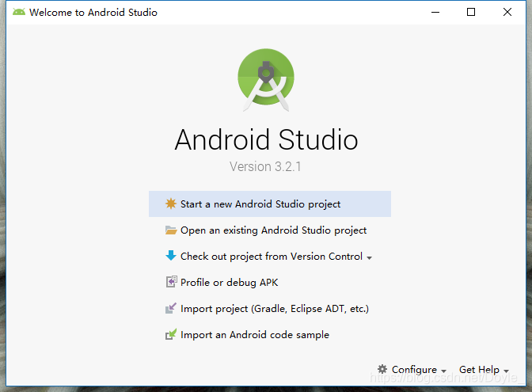The image size is (532, 392).
Task: Click the Android Studio logo
Action: (x=266, y=80)
